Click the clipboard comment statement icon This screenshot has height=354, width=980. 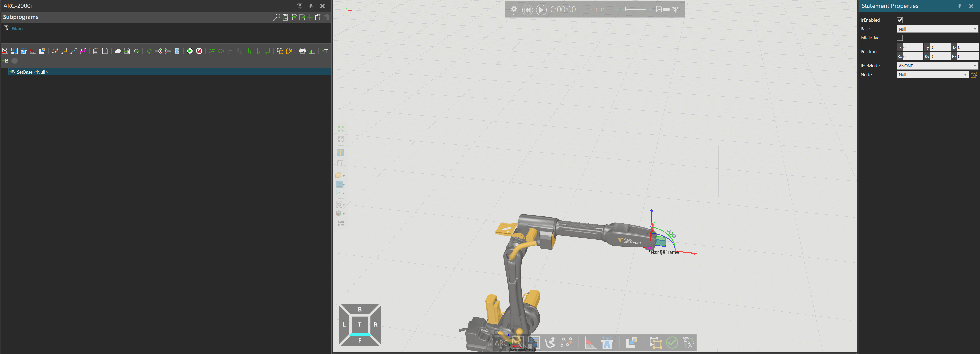tap(95, 51)
